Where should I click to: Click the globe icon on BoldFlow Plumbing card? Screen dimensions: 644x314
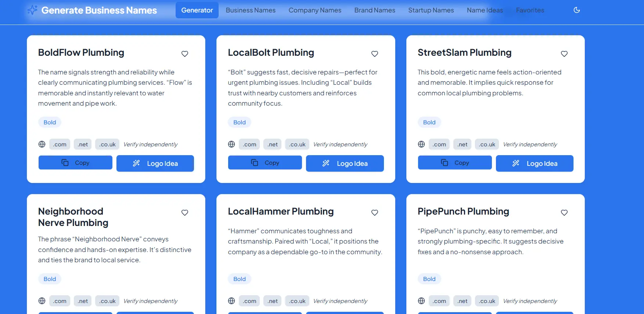coord(42,144)
